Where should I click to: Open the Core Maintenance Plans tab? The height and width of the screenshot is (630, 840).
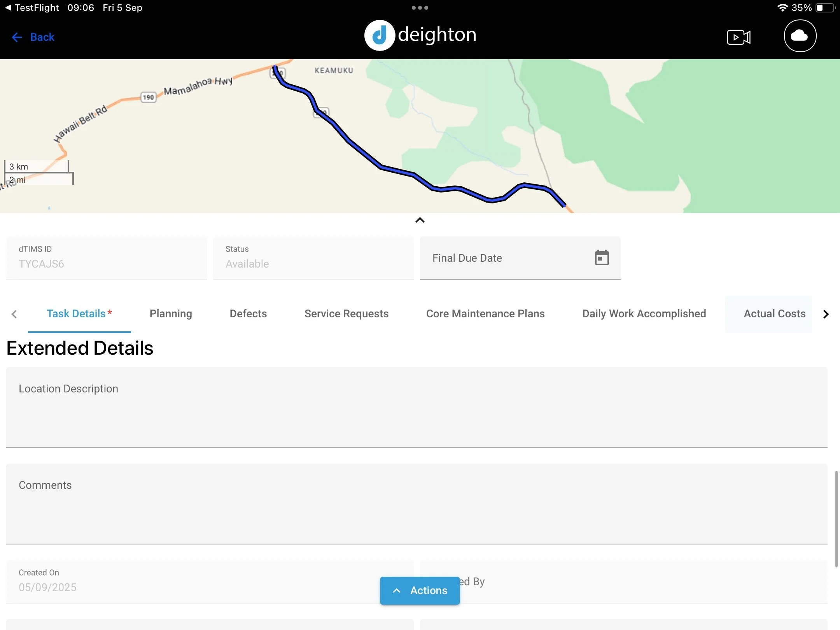click(485, 314)
